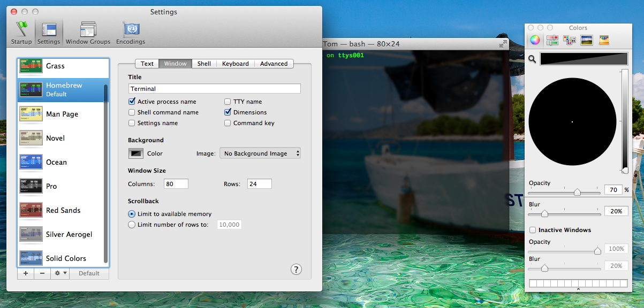Select the Homebrew profile

[63, 90]
